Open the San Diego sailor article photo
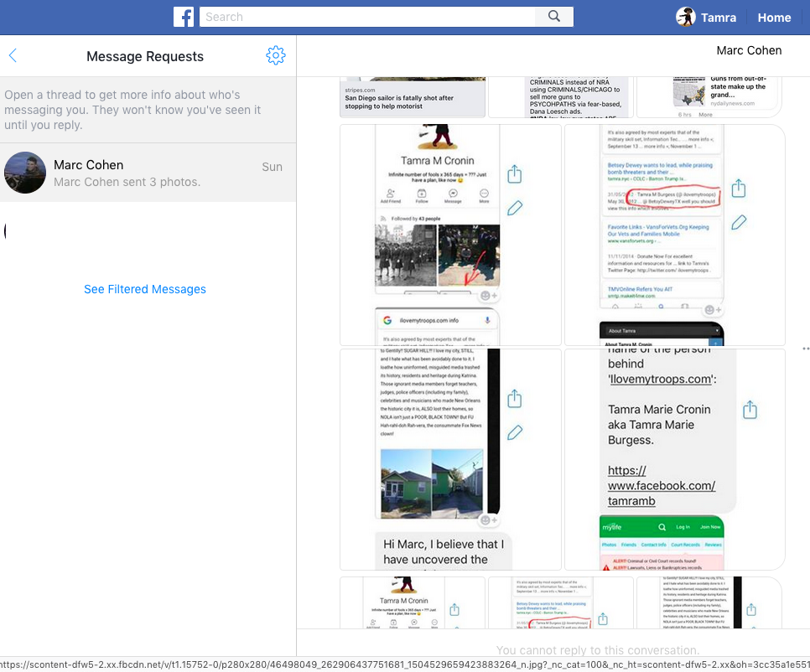The height and width of the screenshot is (672, 810). click(x=413, y=97)
